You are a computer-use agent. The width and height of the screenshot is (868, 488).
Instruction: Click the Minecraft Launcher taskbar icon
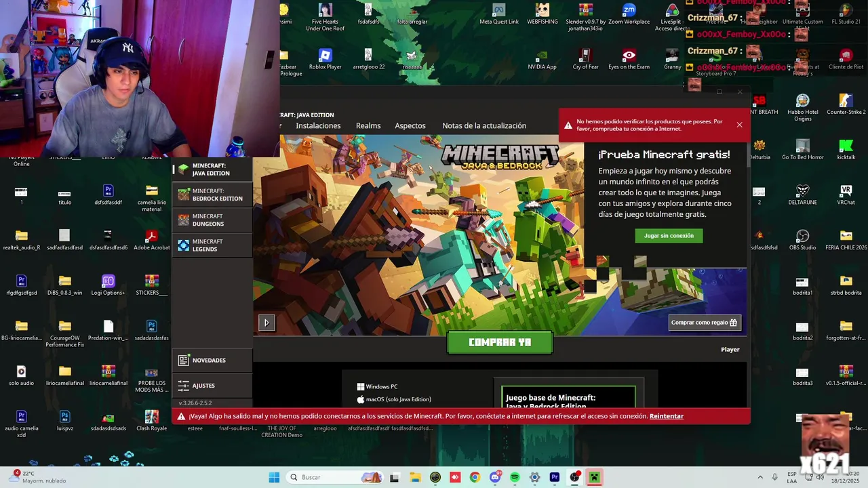coord(594,477)
